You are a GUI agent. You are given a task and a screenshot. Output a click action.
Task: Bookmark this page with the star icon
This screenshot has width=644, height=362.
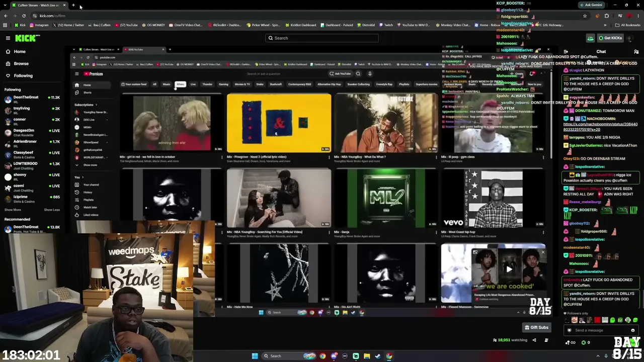[585, 16]
